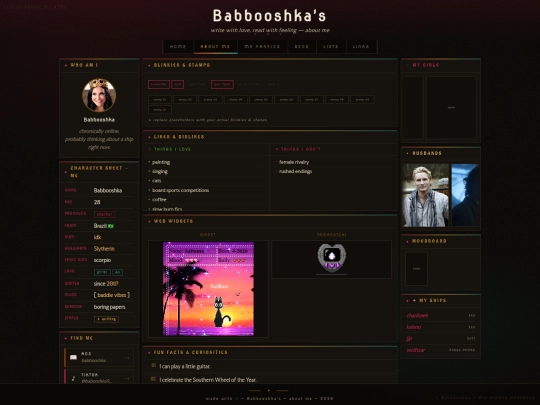Click the stamp 09 placeholder
540x405 pixels.
click(x=362, y=100)
